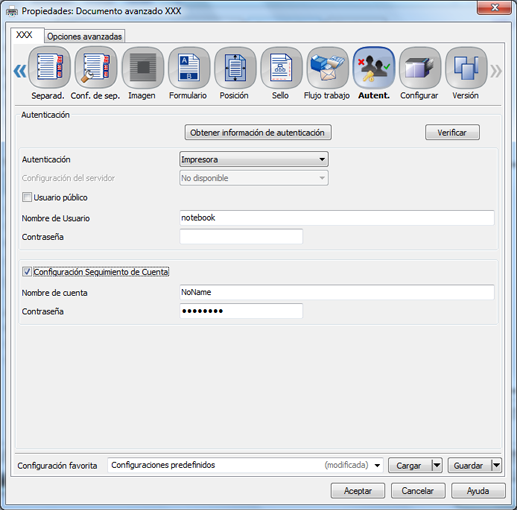The height and width of the screenshot is (510, 517).
Task: Expand the Guardar button arrow menu
Action: [x=496, y=465]
